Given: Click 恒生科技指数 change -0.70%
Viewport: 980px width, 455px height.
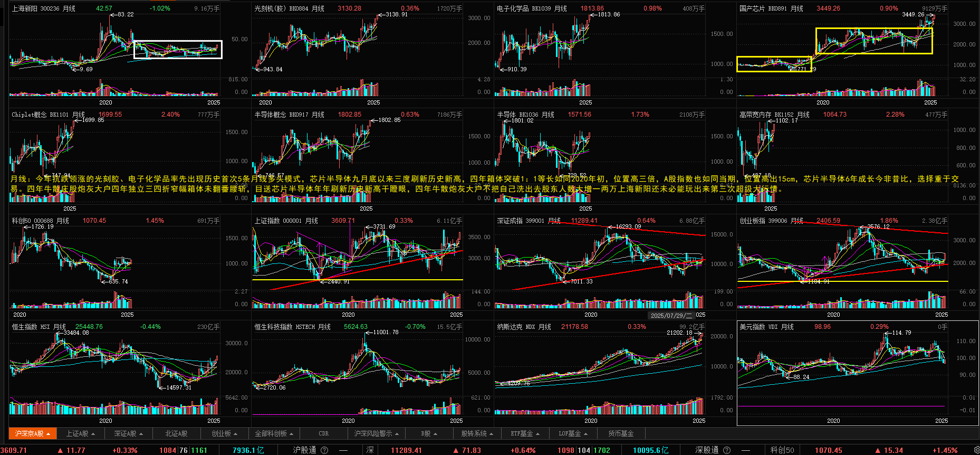Looking at the screenshot, I should pyautogui.click(x=415, y=327).
